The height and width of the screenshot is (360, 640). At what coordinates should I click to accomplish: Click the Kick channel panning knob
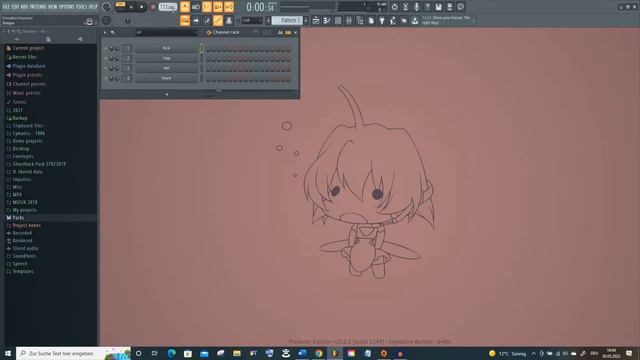click(x=111, y=49)
